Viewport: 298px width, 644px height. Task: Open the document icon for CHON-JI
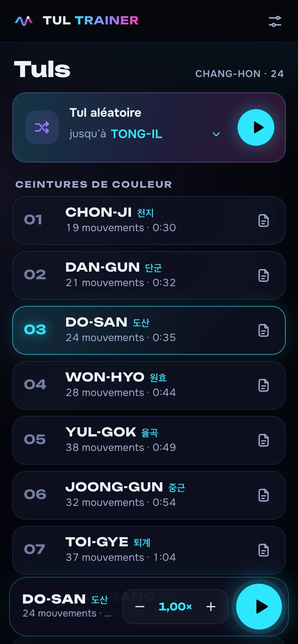tap(264, 221)
